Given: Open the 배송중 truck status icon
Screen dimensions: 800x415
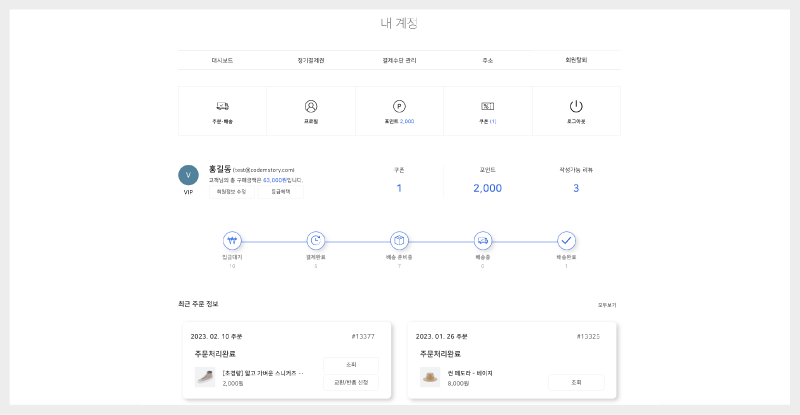Looking at the screenshot, I should tap(483, 241).
